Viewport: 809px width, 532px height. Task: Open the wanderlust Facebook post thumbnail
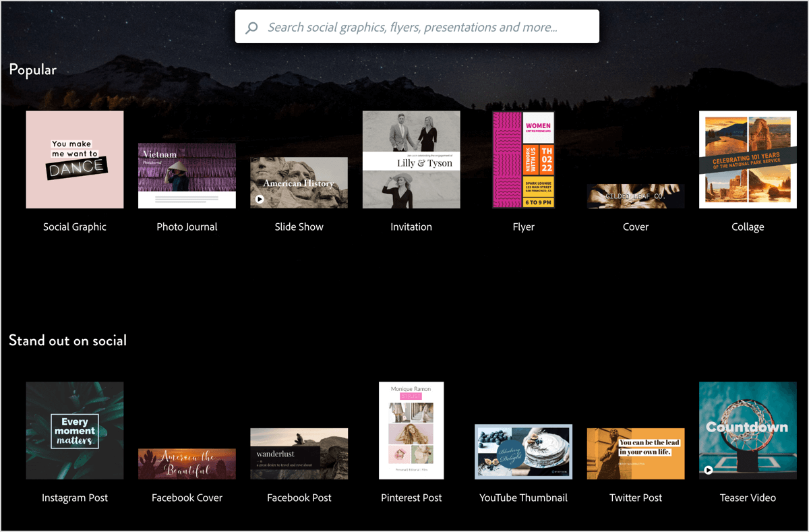(x=299, y=454)
